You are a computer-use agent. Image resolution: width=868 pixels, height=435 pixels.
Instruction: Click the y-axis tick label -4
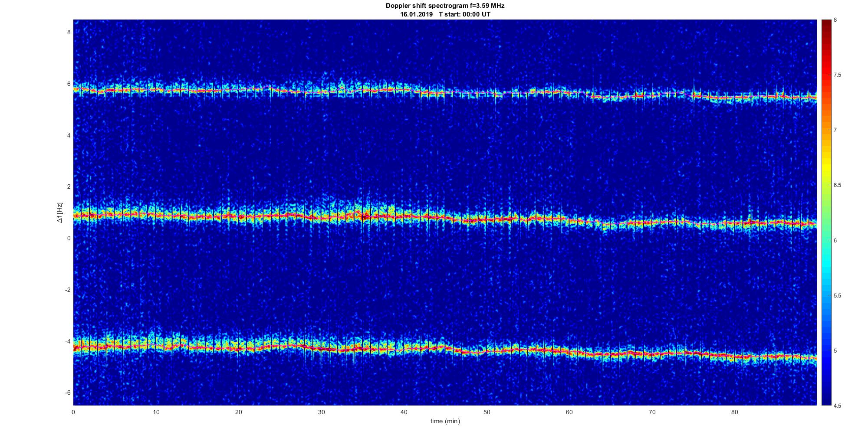(68, 341)
